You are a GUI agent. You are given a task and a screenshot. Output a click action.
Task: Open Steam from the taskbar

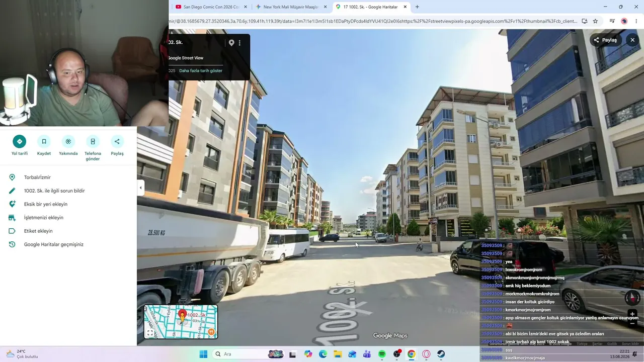point(441,354)
